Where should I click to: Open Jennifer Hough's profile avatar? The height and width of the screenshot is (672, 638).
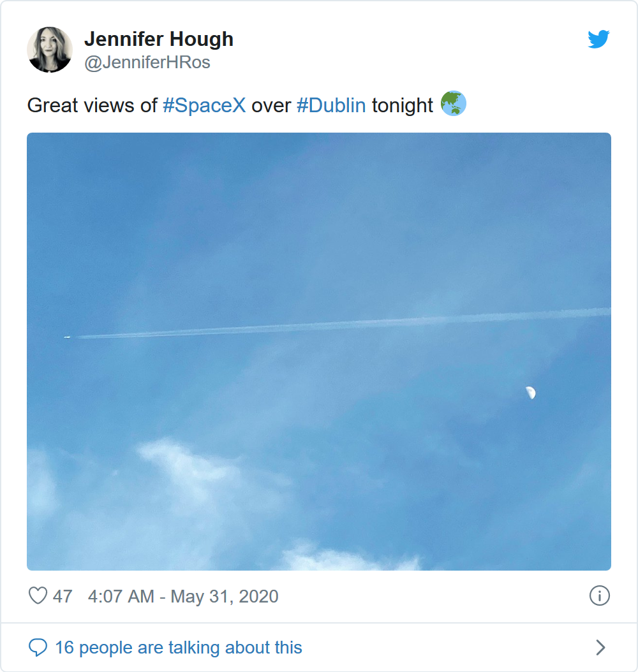[x=50, y=50]
